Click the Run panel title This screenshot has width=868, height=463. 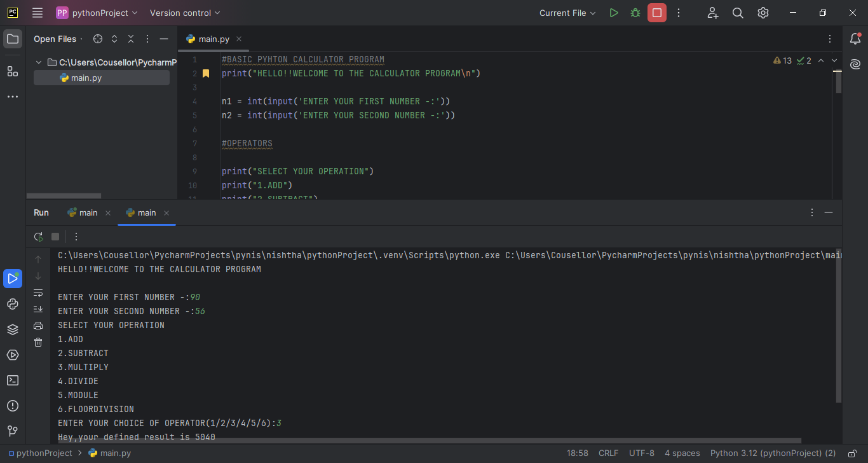tap(41, 212)
